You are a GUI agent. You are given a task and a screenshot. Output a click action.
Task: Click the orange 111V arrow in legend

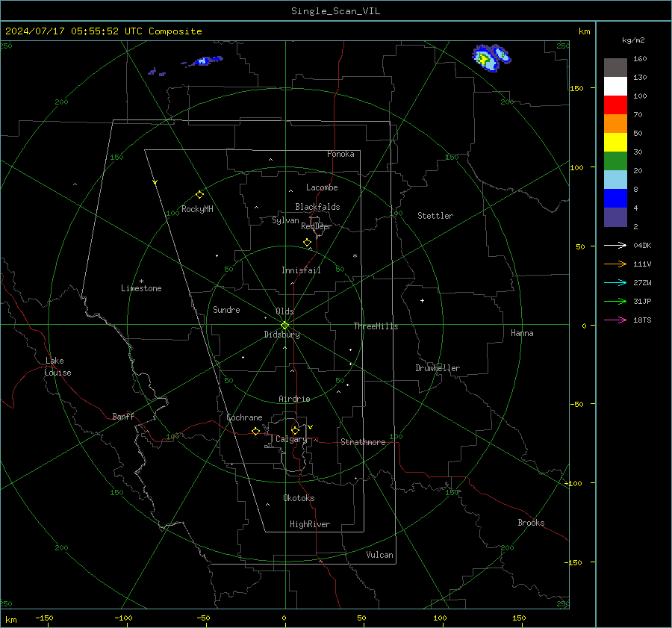[615, 264]
